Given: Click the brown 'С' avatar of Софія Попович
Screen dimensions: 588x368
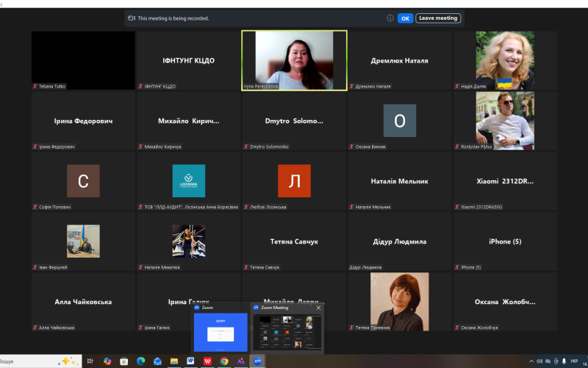Looking at the screenshot, I should [83, 180].
